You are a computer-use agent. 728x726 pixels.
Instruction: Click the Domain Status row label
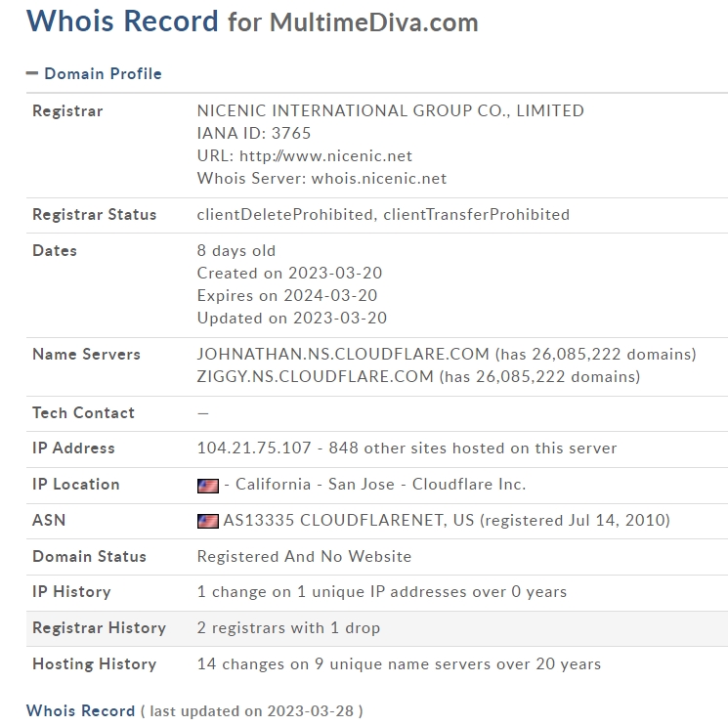89,556
